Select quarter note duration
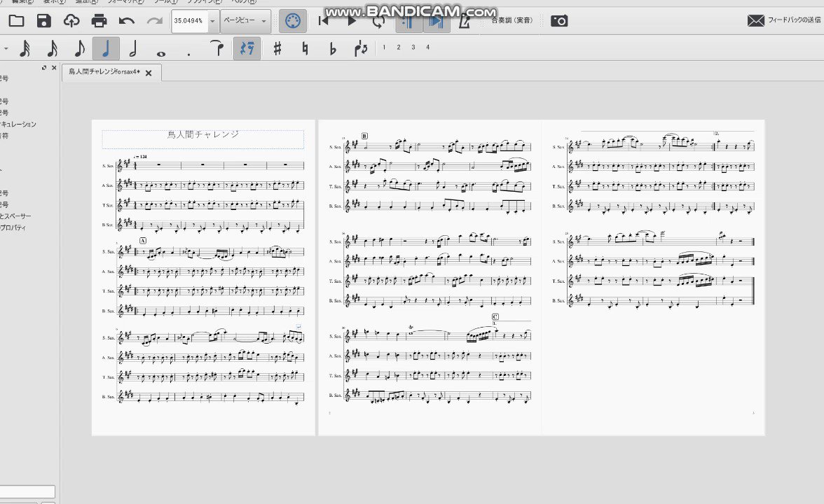Image resolution: width=824 pixels, height=504 pixels. (x=107, y=49)
